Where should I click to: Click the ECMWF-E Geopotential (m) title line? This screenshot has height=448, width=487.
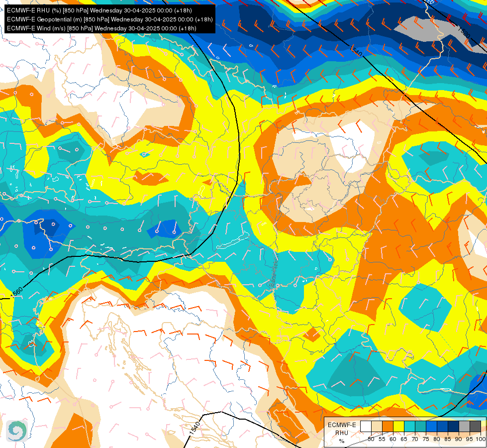pos(109,19)
